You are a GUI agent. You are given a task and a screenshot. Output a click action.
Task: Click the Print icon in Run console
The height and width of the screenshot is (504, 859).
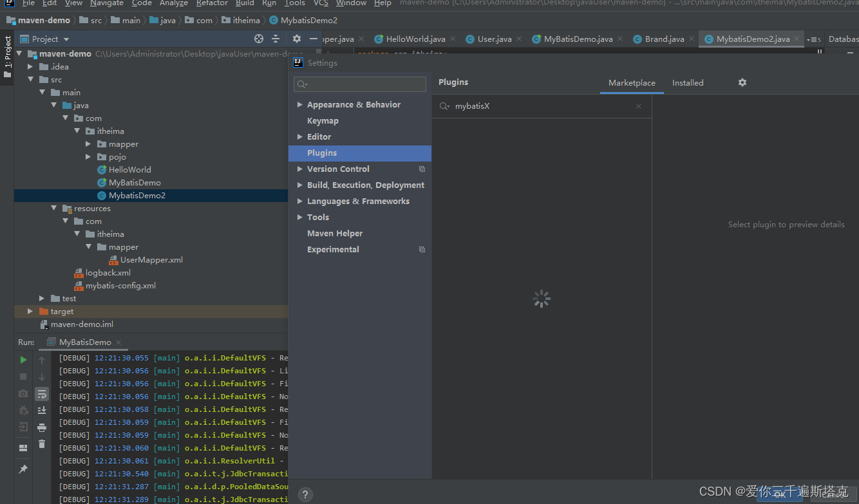point(42,427)
